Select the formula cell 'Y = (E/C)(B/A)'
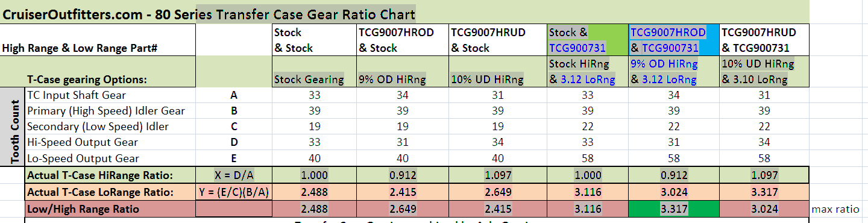The width and height of the screenshot is (868, 223). point(234,192)
